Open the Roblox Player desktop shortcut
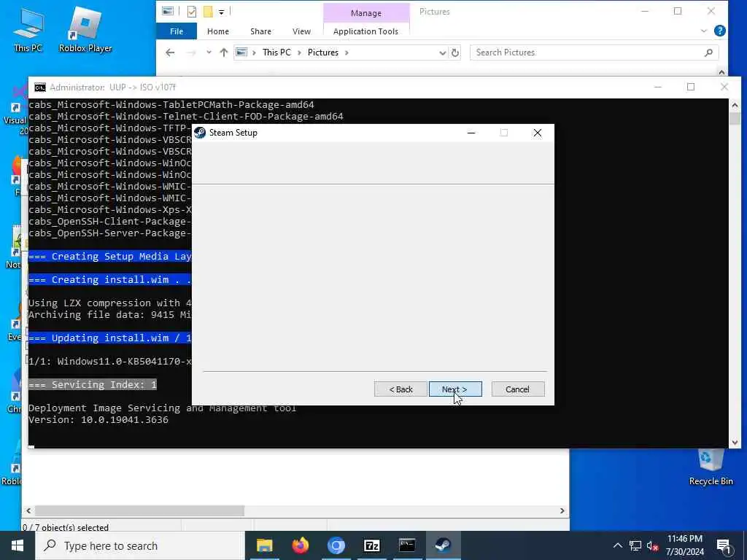The image size is (747, 560). [x=85, y=29]
